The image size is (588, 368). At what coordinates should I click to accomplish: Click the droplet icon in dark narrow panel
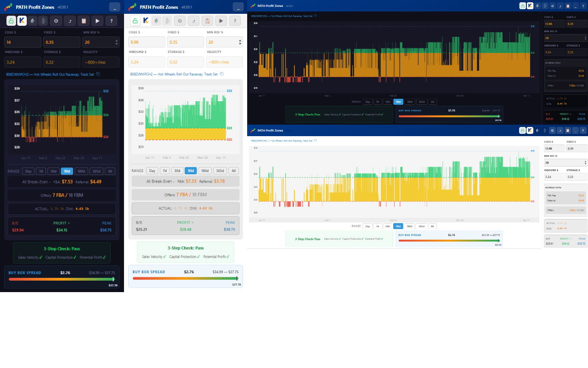click(32, 21)
